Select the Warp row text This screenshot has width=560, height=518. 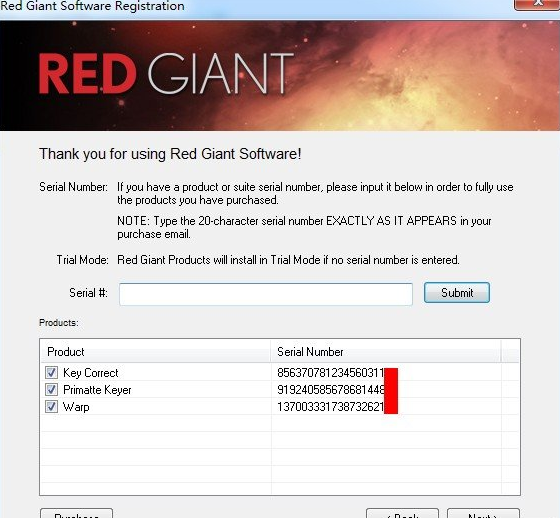76,407
